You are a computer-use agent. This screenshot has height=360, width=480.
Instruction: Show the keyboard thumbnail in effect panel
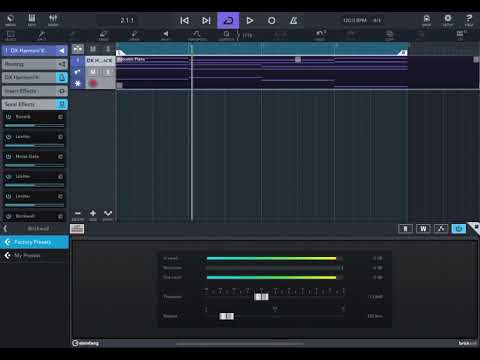(77, 229)
